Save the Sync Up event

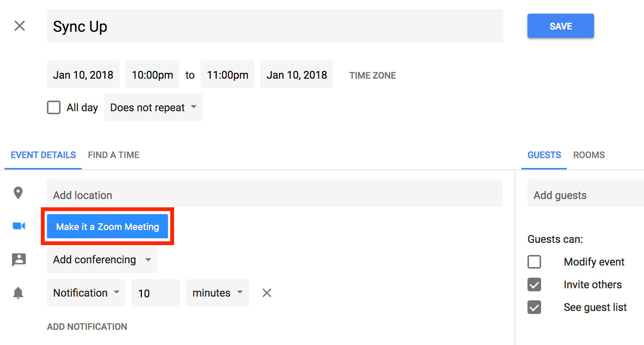click(560, 26)
